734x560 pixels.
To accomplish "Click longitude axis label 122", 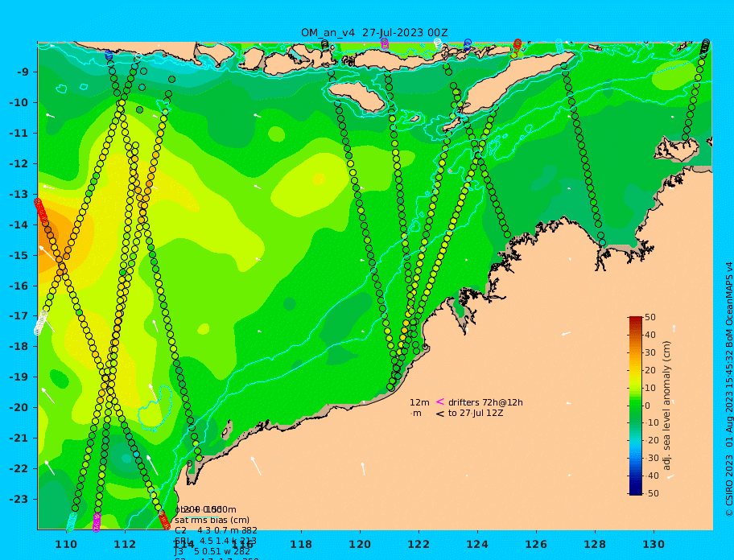I will click(419, 545).
